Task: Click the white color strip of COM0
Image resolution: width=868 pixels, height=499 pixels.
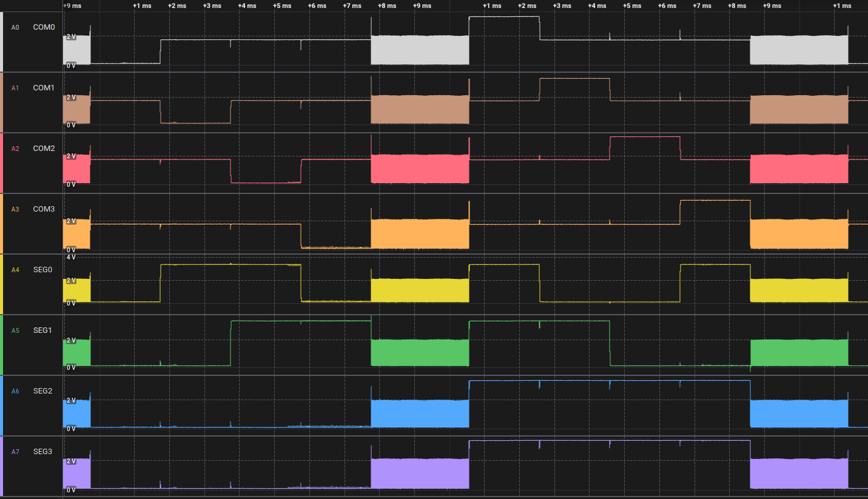Action: [1, 41]
